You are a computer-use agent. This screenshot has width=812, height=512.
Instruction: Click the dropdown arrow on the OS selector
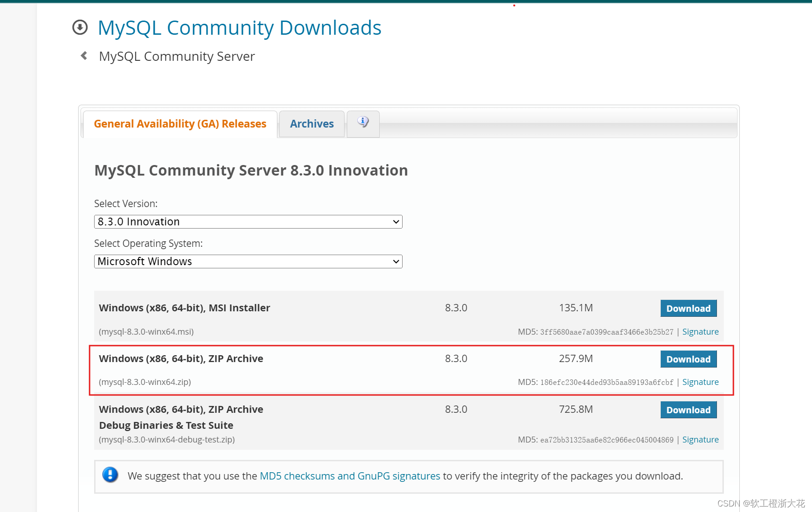[x=396, y=261]
